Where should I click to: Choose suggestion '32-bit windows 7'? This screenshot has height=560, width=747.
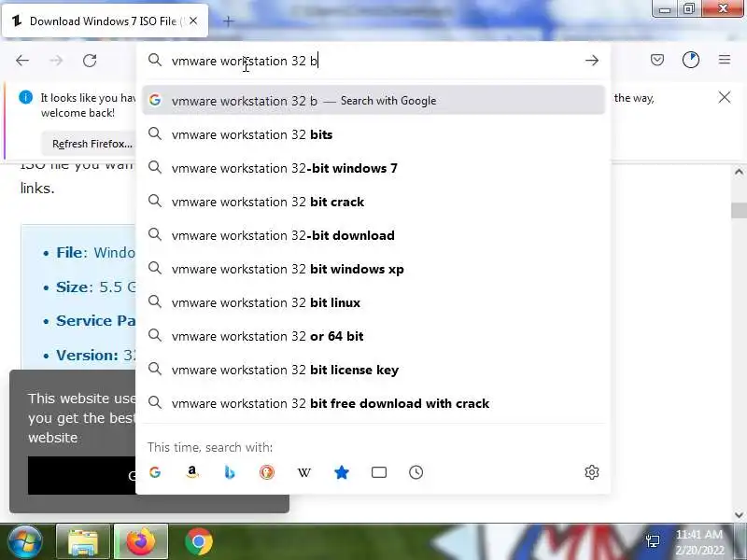tap(373, 168)
